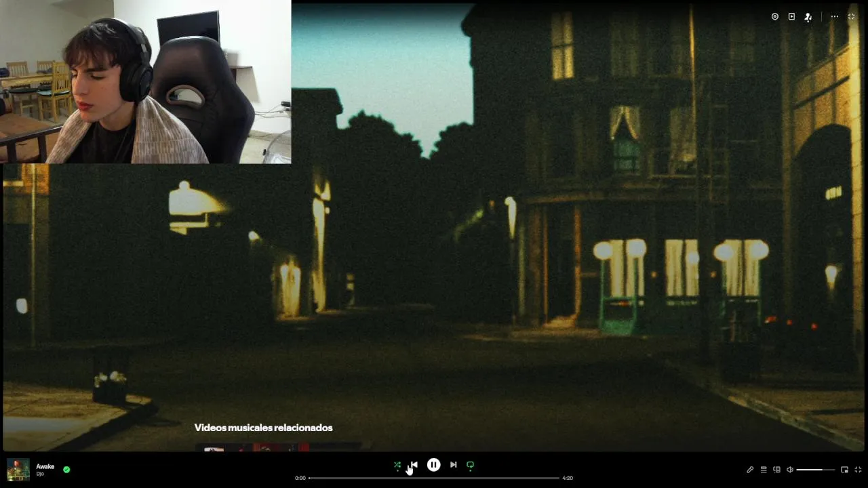Adjust the volume slider
The height and width of the screenshot is (488, 868).
coord(815,470)
